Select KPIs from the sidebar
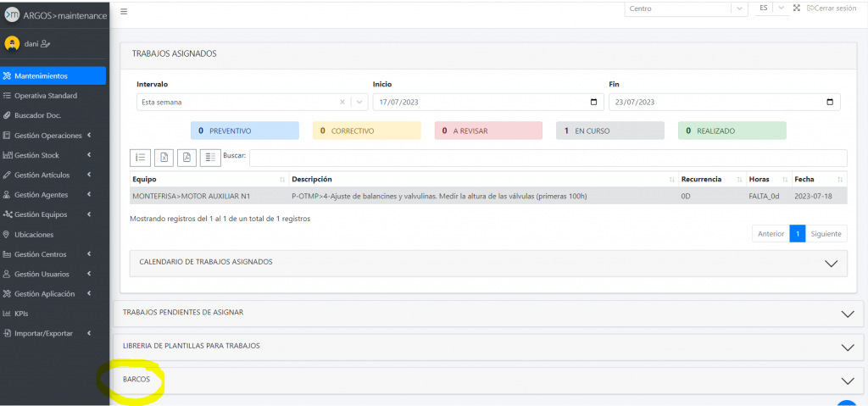The width and height of the screenshot is (868, 406). coord(21,314)
